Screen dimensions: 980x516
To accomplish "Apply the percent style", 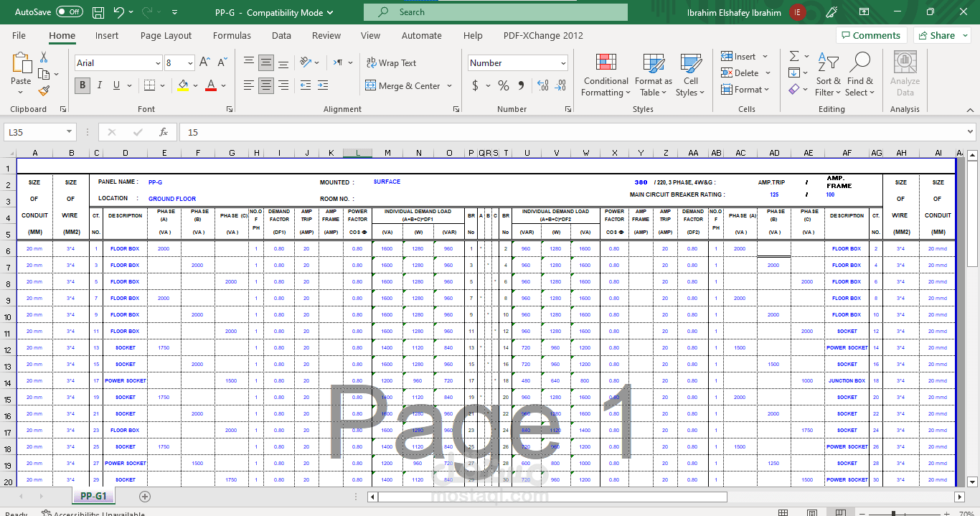I will tap(504, 85).
